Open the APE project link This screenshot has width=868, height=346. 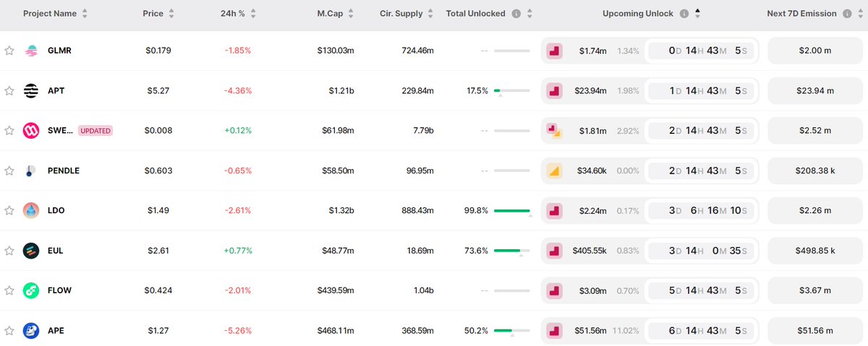pyautogui.click(x=56, y=330)
